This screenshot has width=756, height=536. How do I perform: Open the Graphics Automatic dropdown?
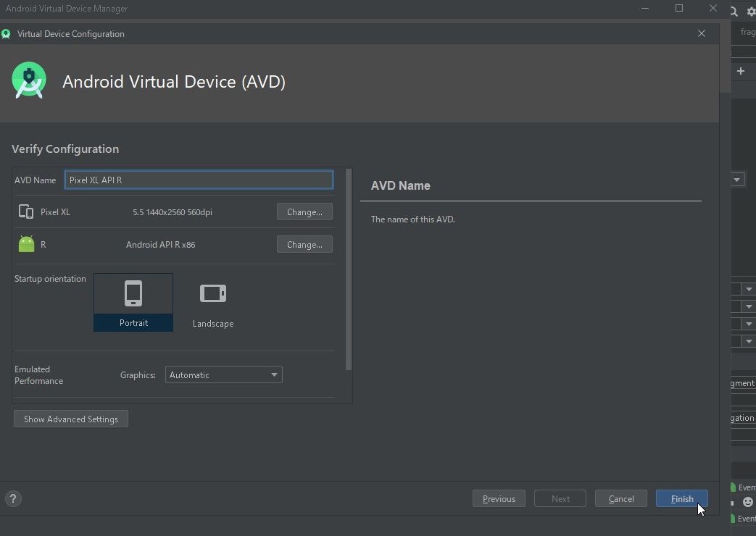[x=223, y=374]
